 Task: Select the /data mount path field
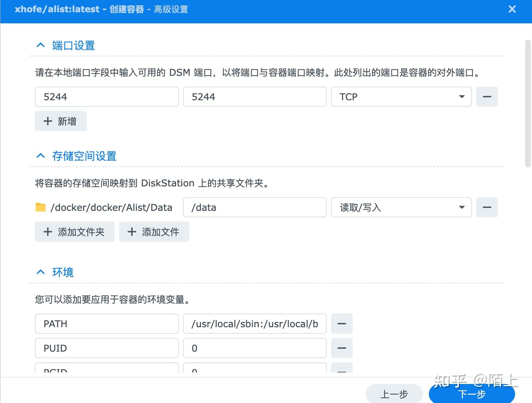pyautogui.click(x=254, y=207)
